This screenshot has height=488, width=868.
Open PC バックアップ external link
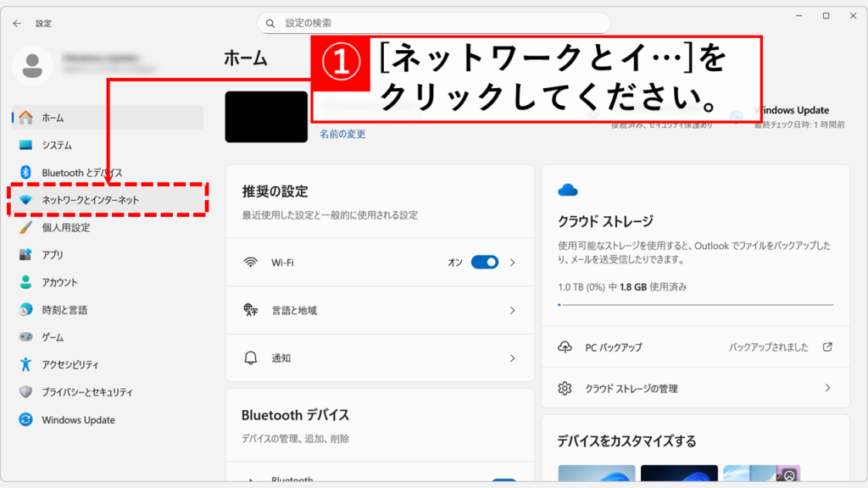(x=827, y=347)
